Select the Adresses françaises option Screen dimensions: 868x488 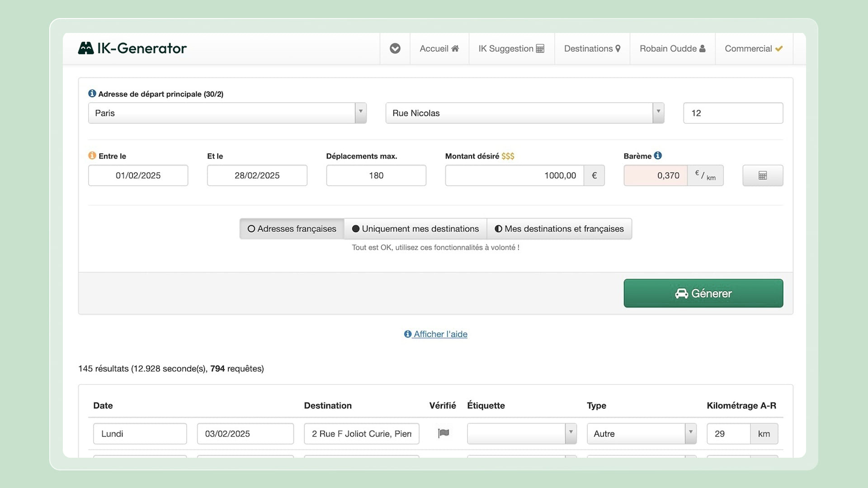[x=291, y=229]
